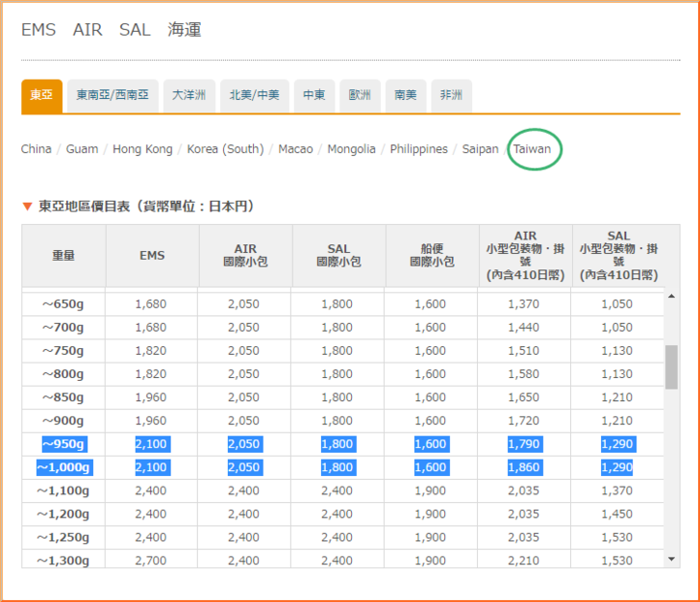Image resolution: width=700 pixels, height=602 pixels.
Task: Switch to 北美/中美 tab
Action: coord(255,95)
